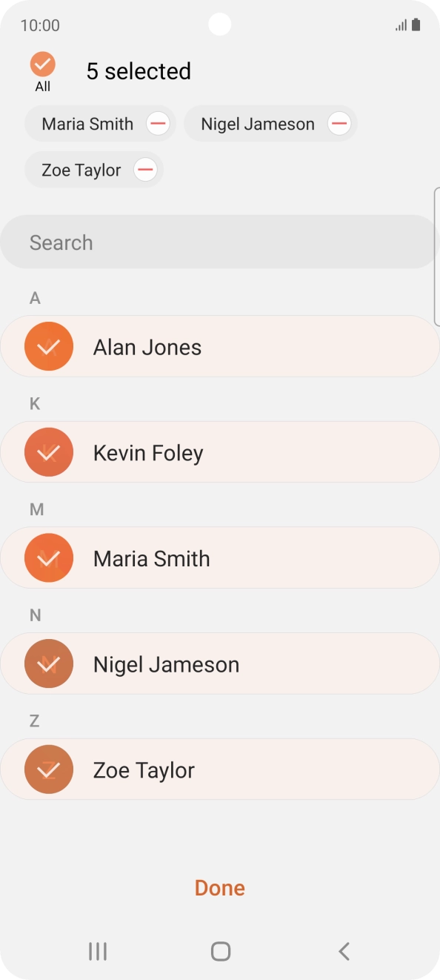Tap the Kevin Foley contact name
440x980 pixels.
tap(148, 453)
